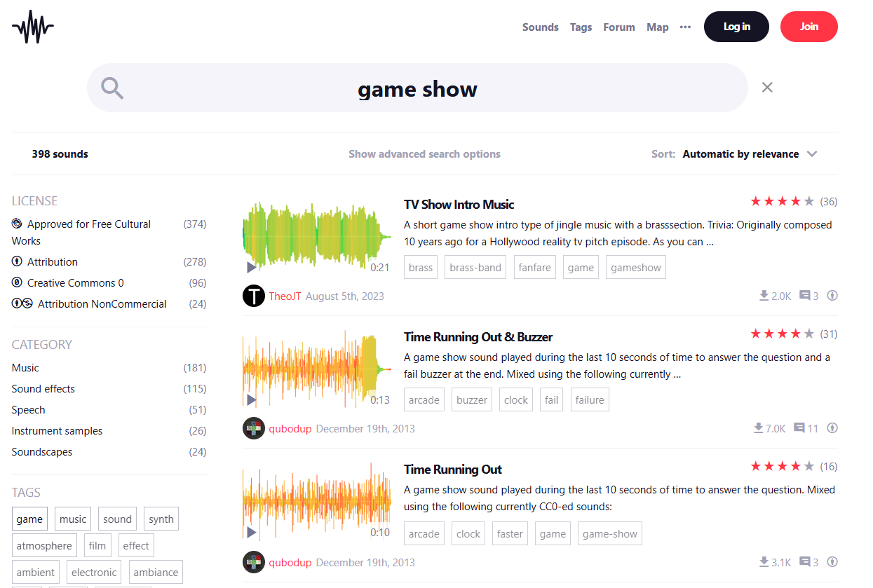The height and width of the screenshot is (588, 873).
Task: Play the Time Running Out & Buzzer sound
Action: point(251,399)
